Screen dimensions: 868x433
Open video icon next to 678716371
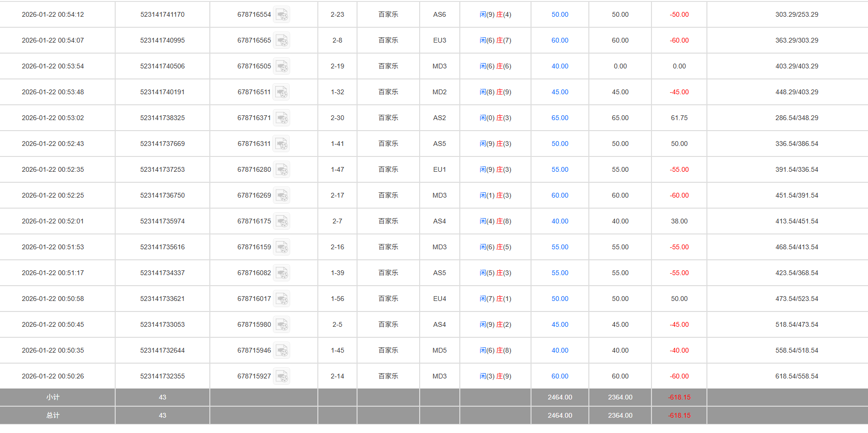point(282,118)
